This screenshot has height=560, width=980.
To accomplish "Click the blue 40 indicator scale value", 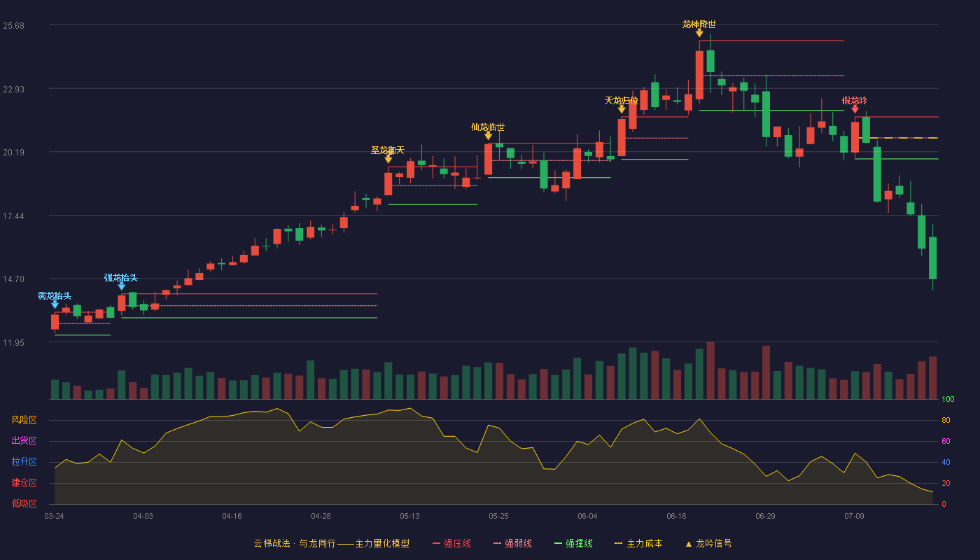I will coord(945,462).
